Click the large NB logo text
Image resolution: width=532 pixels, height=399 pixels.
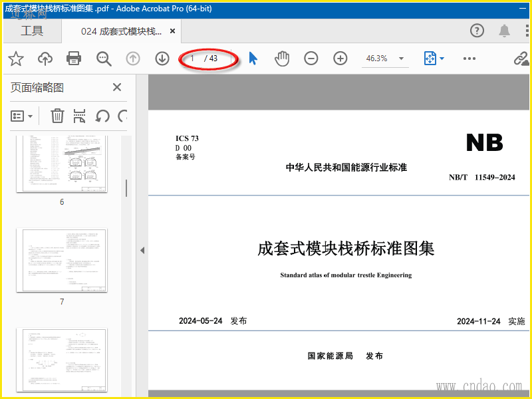485,142
